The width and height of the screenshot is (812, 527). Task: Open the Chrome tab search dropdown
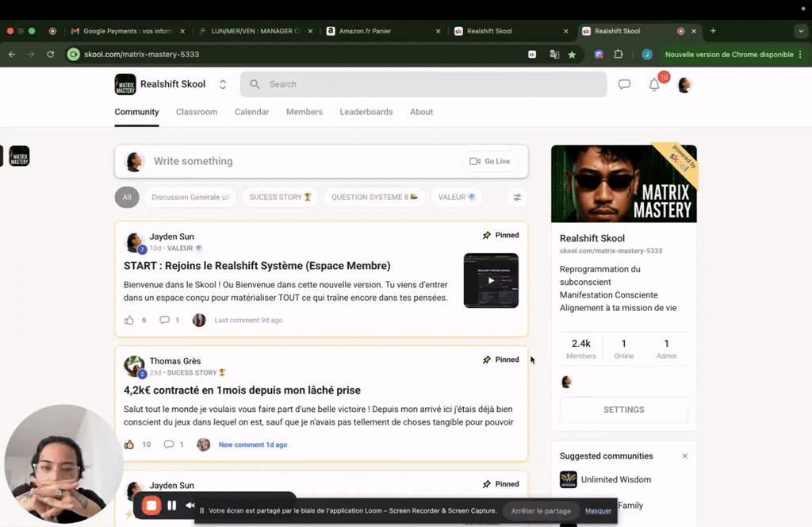[x=801, y=31]
